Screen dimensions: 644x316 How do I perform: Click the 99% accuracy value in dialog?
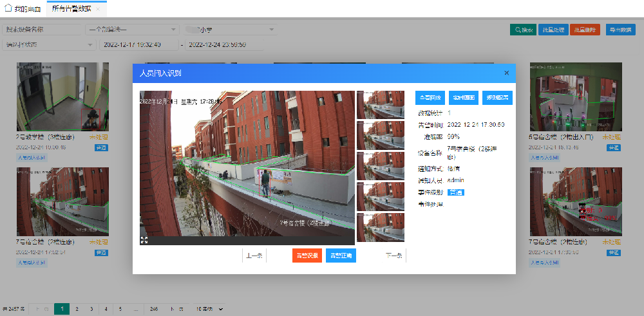point(453,136)
